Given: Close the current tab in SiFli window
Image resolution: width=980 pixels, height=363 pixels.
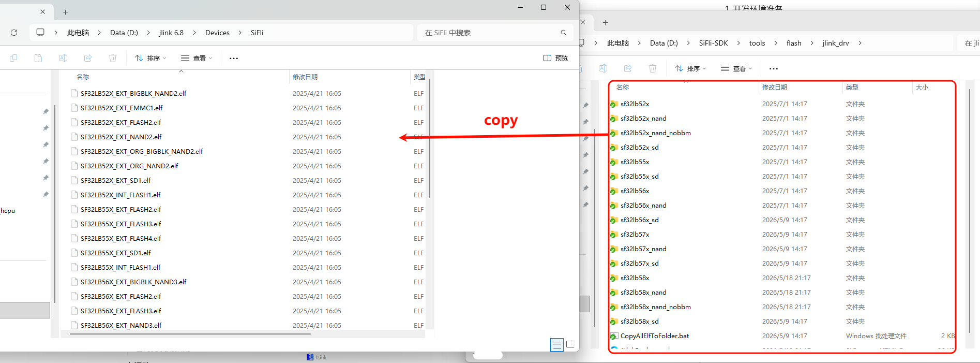Looking at the screenshot, I should coord(43,11).
